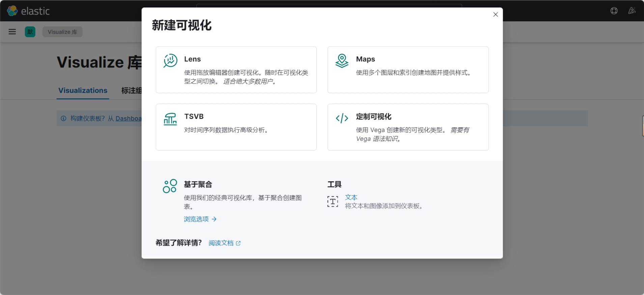Click the 基于聚合 circles icon

click(x=170, y=186)
